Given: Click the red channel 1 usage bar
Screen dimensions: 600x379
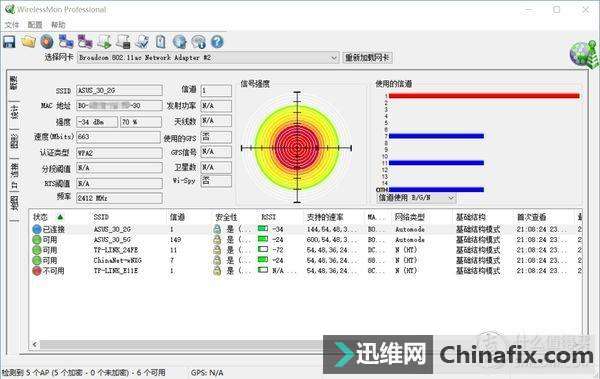Looking at the screenshot, I should click(x=484, y=96).
